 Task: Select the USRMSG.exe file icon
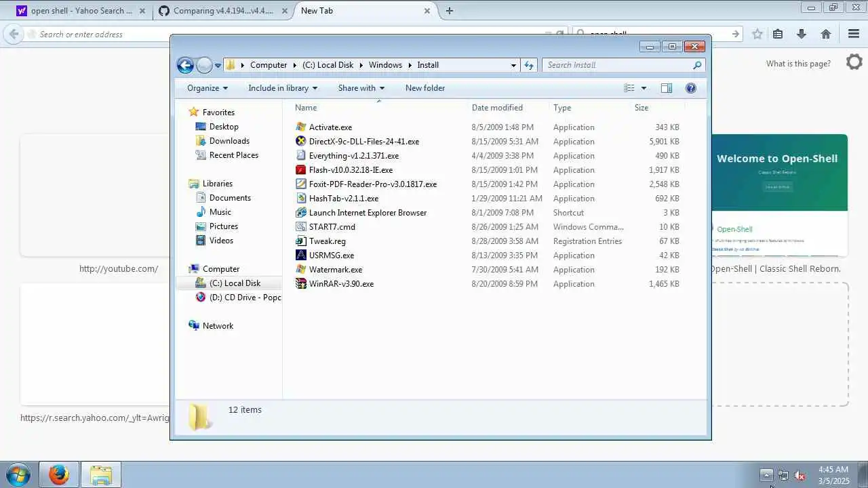point(301,256)
